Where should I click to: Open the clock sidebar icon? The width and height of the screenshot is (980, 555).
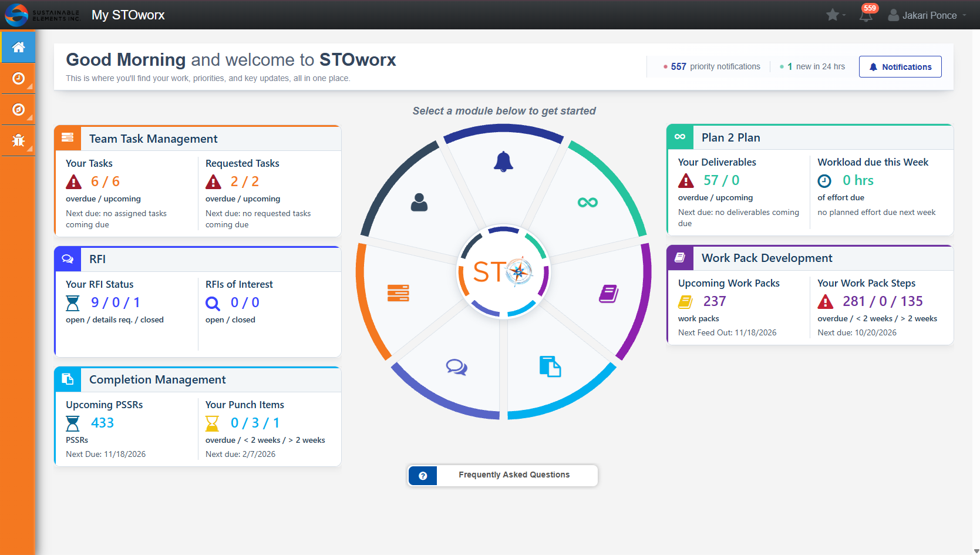coord(18,78)
